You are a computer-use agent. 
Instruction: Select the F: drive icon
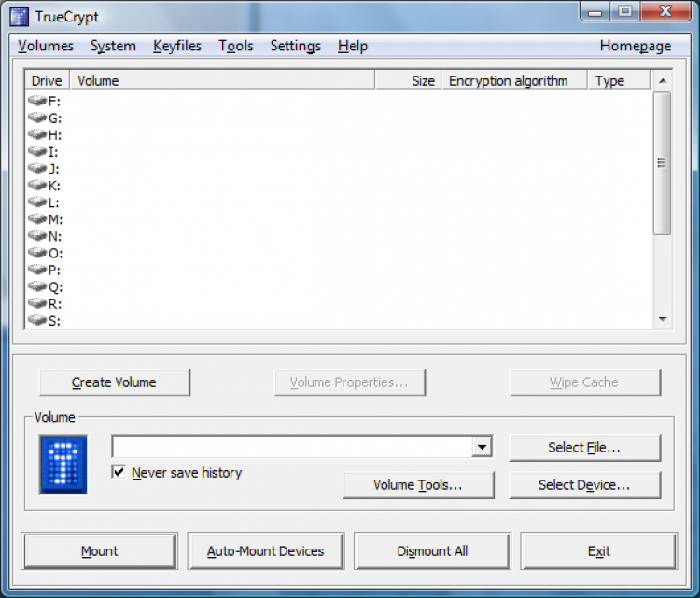(x=37, y=101)
